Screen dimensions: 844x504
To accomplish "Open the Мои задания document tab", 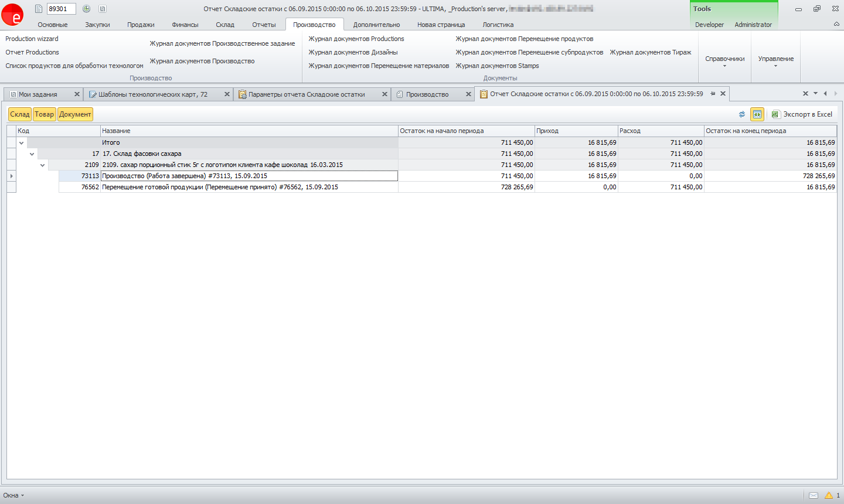I will [x=38, y=94].
